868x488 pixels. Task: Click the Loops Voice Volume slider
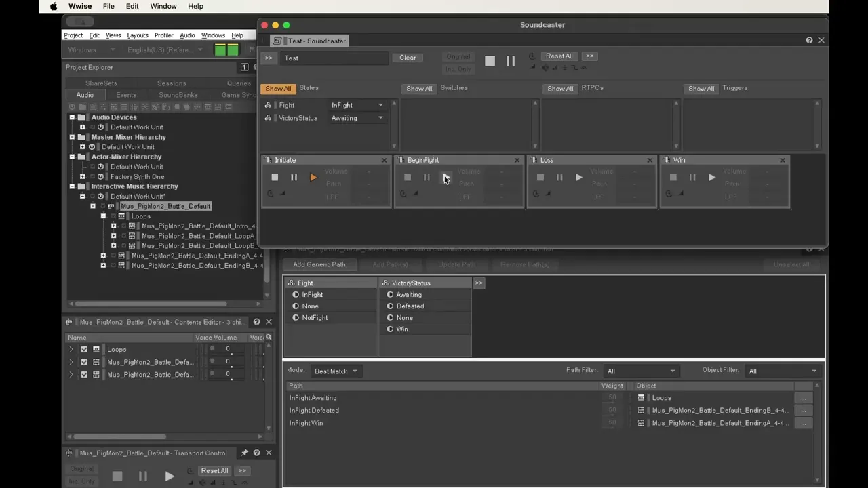tap(229, 350)
